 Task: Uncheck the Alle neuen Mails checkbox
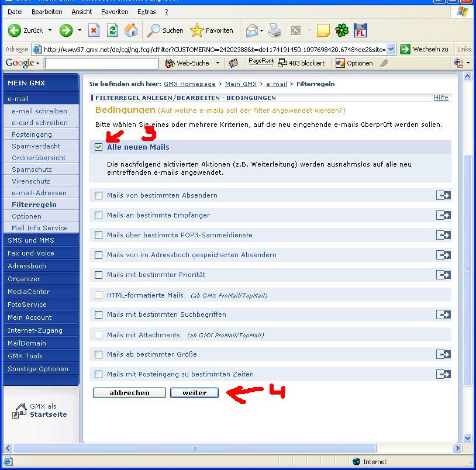click(x=98, y=147)
